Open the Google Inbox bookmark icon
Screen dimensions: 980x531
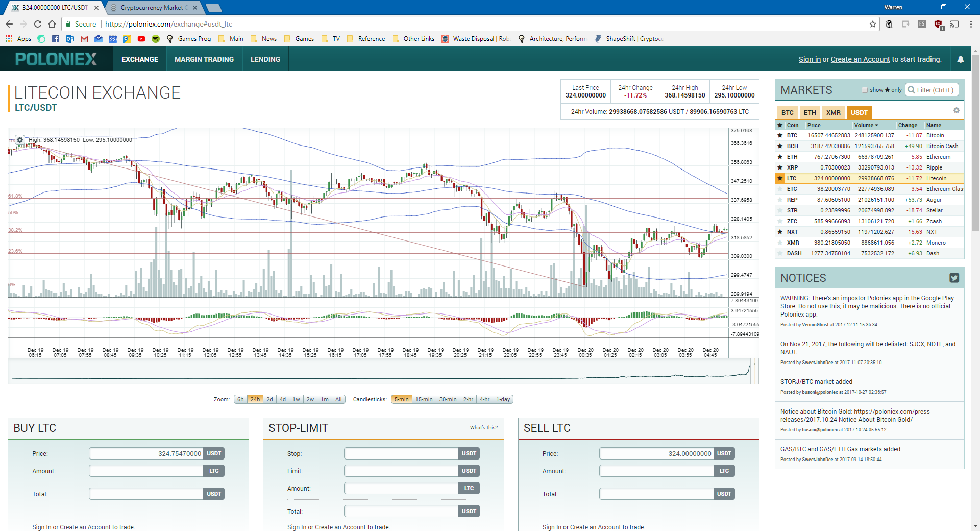[x=99, y=39]
